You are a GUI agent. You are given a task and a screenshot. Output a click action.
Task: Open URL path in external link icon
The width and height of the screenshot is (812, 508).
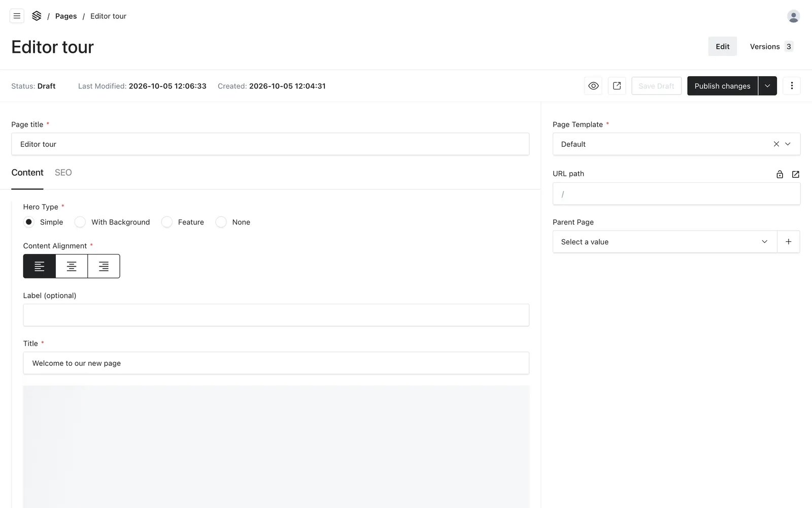click(795, 174)
